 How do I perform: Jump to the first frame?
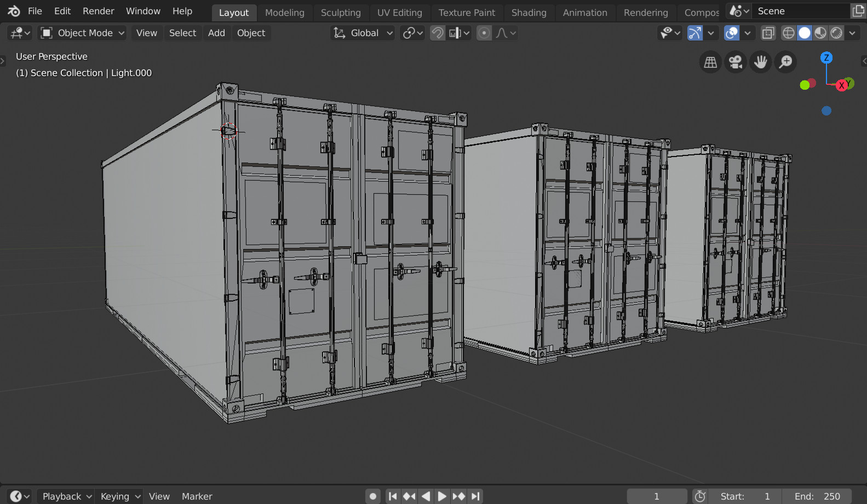pos(393,496)
